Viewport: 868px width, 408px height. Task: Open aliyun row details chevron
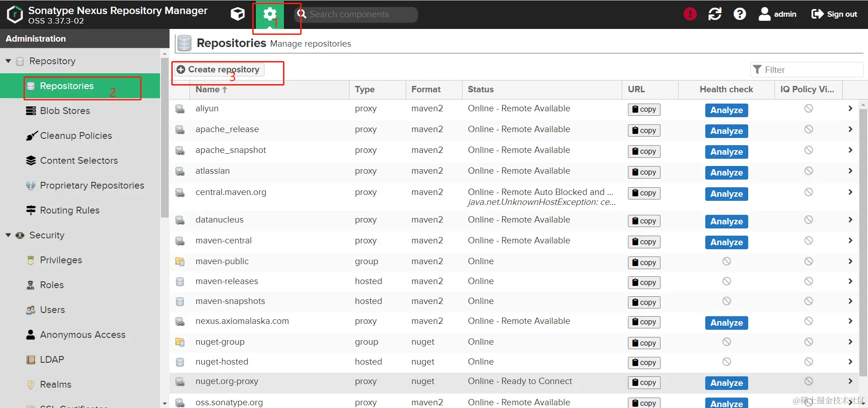coord(850,109)
